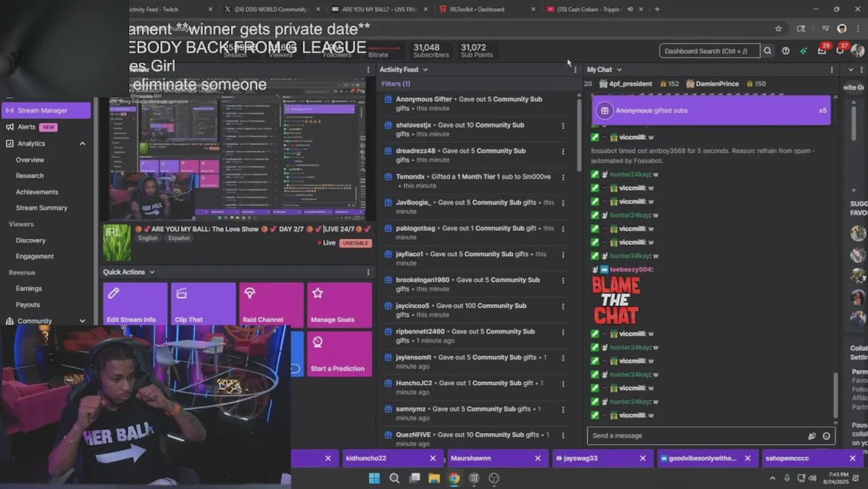
Task: Click the My Chat vertical scrollbar
Action: 836,395
